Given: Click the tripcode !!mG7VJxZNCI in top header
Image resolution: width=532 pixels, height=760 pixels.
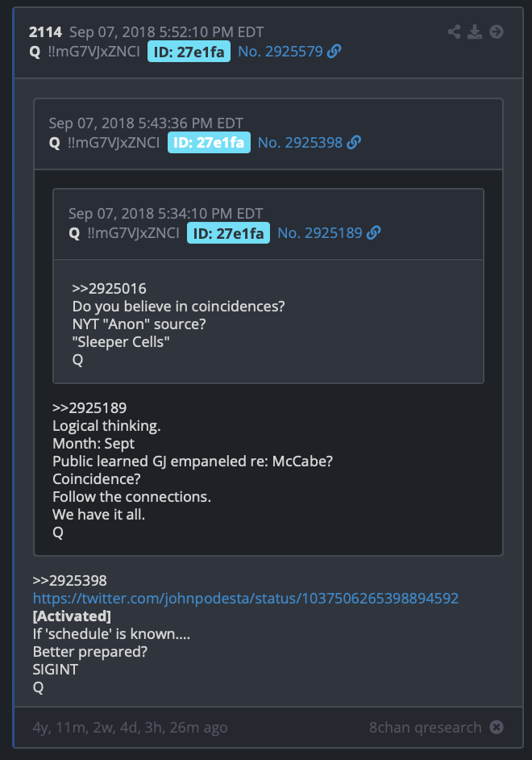Looking at the screenshot, I should pyautogui.click(x=94, y=52).
